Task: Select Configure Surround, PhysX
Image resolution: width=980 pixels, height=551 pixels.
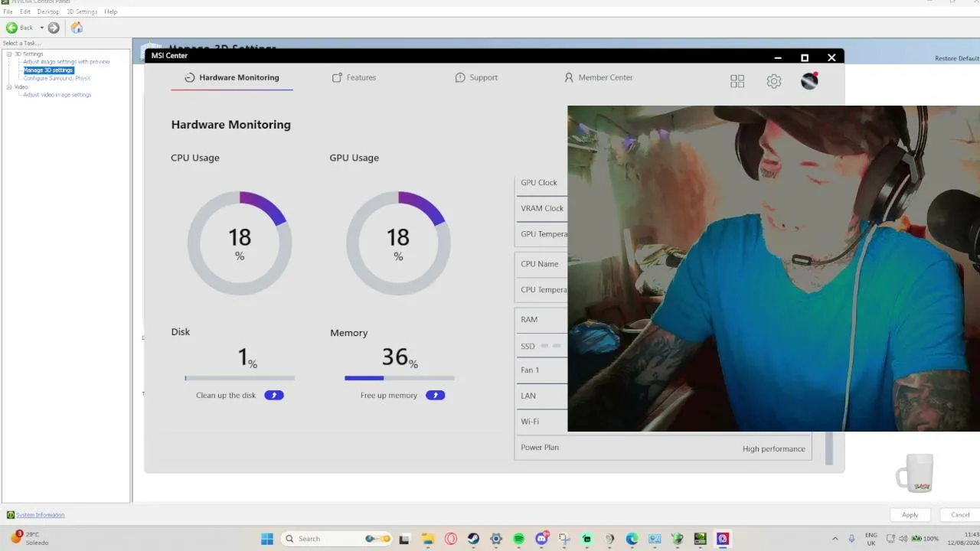Action: click(57, 78)
